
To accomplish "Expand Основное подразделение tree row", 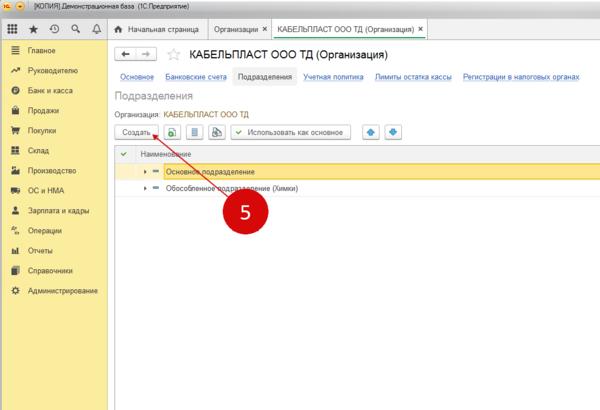I will 145,172.
